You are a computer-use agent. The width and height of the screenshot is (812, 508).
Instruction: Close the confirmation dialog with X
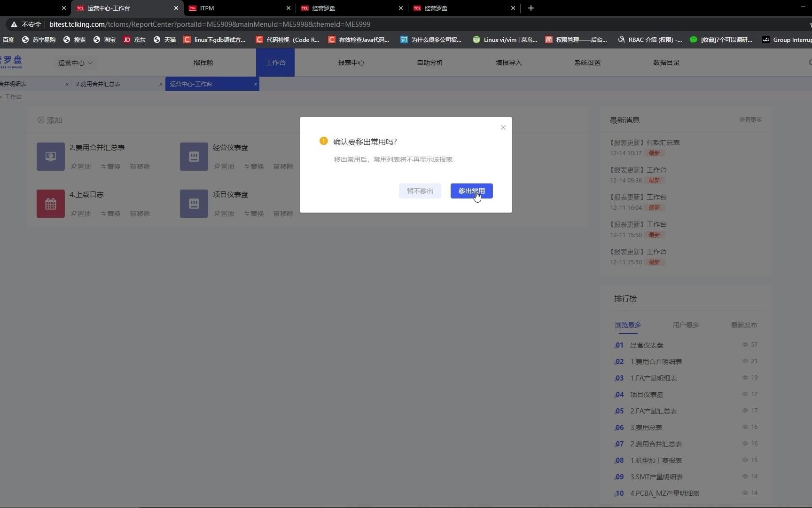click(x=503, y=127)
